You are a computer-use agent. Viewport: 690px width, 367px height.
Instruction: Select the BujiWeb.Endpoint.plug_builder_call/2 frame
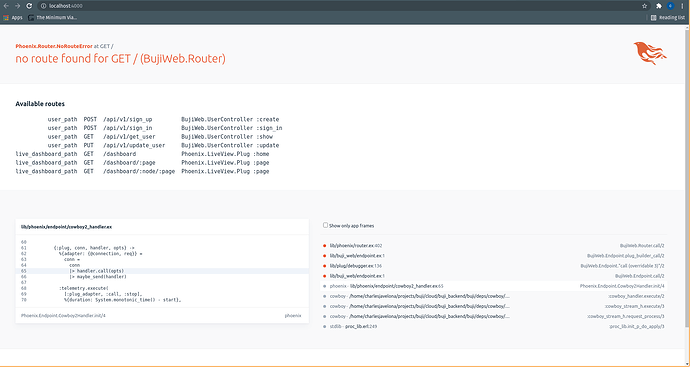pos(493,256)
